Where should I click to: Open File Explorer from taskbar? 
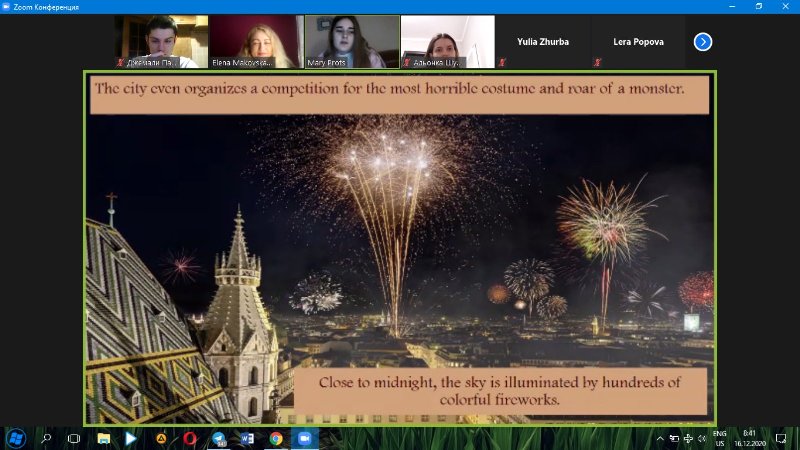tap(104, 438)
